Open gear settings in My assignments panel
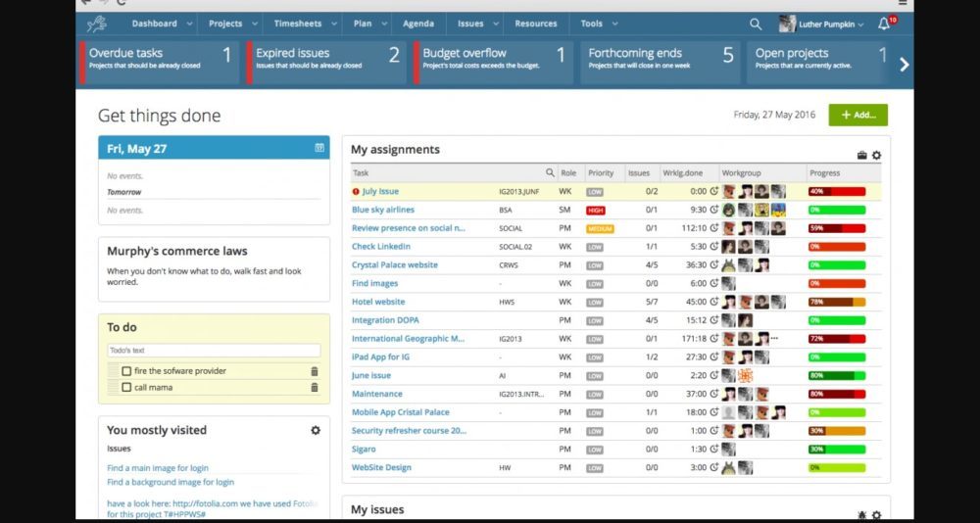The image size is (980, 523). tap(876, 156)
